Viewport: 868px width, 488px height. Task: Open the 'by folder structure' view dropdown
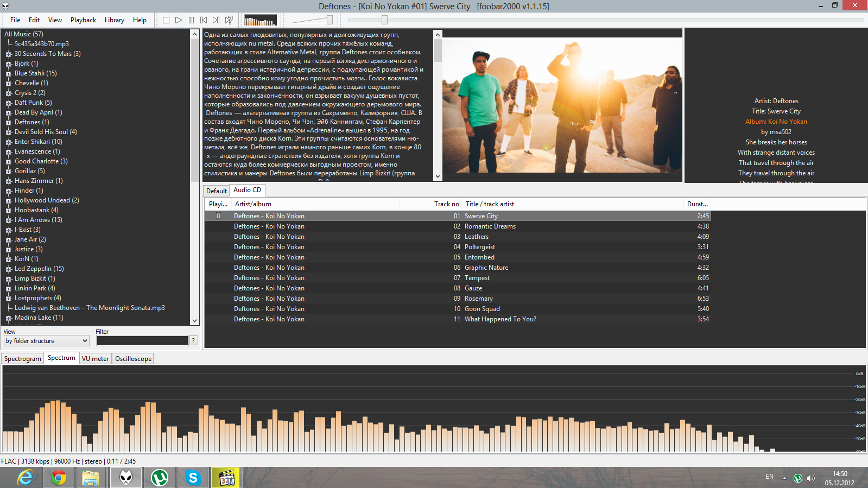tap(46, 341)
